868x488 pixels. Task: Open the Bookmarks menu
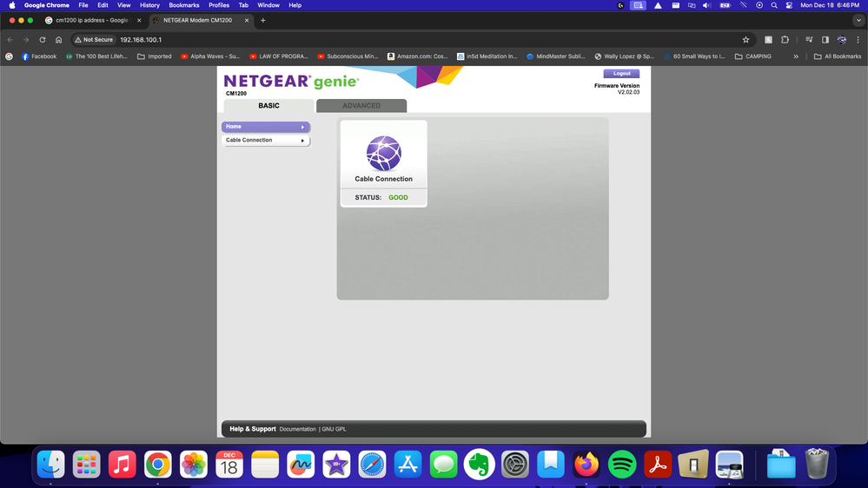pyautogui.click(x=184, y=5)
